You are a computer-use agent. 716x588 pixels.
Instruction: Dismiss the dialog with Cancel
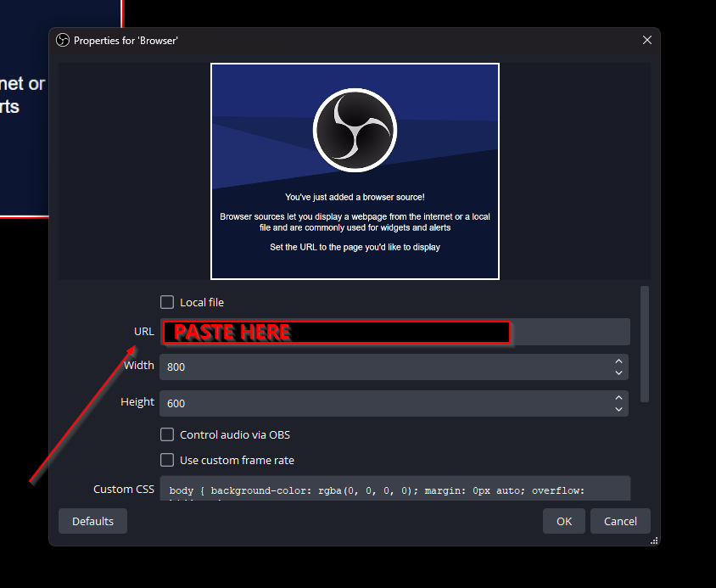pos(620,521)
